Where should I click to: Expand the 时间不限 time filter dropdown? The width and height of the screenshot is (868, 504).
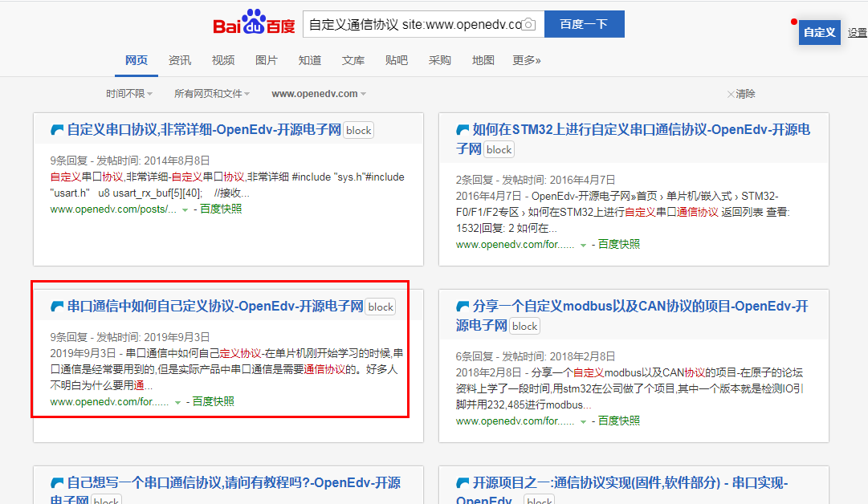129,94
